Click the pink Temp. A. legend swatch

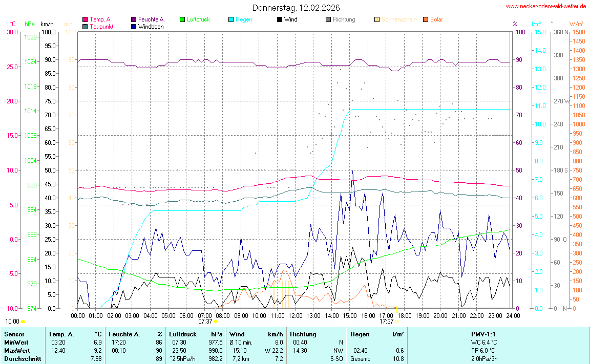point(85,19)
